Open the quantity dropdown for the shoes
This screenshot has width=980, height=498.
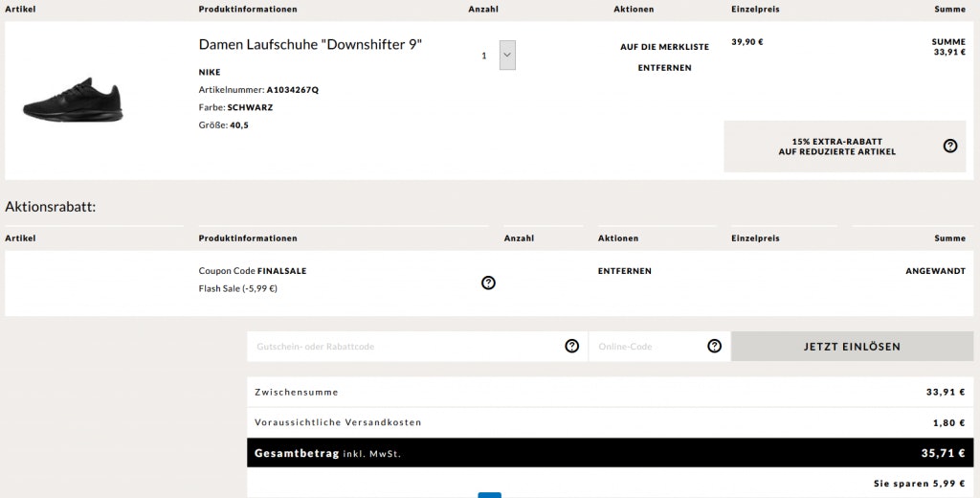[507, 56]
